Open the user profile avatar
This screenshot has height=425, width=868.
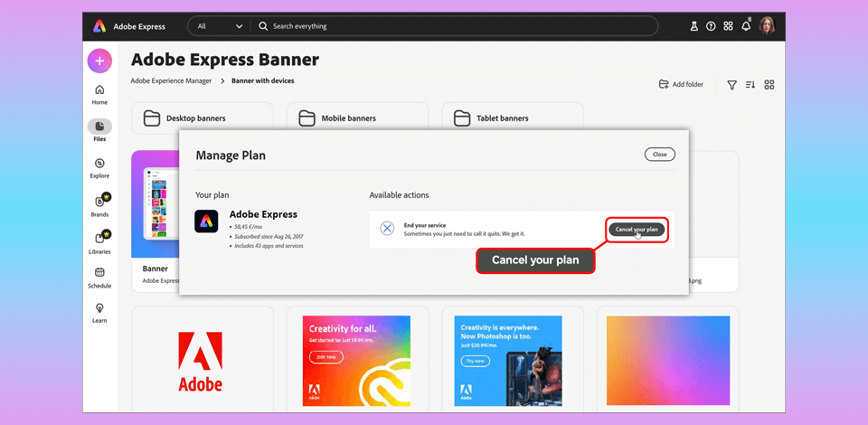[x=767, y=25]
